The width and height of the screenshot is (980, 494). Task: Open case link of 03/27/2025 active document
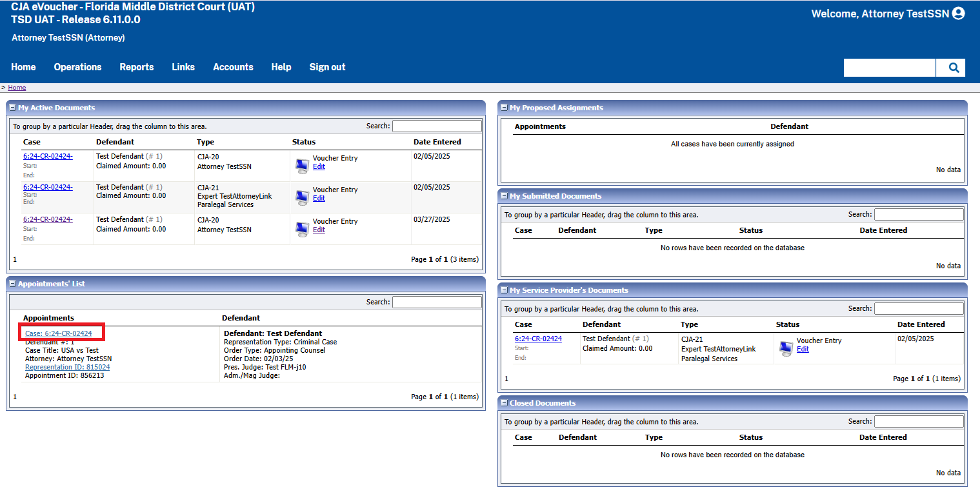click(x=48, y=219)
